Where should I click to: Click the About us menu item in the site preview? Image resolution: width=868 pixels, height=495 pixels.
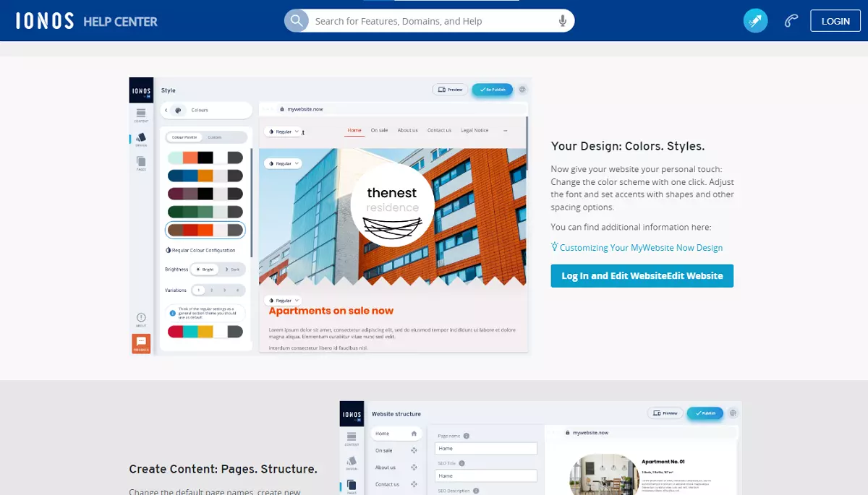click(407, 130)
